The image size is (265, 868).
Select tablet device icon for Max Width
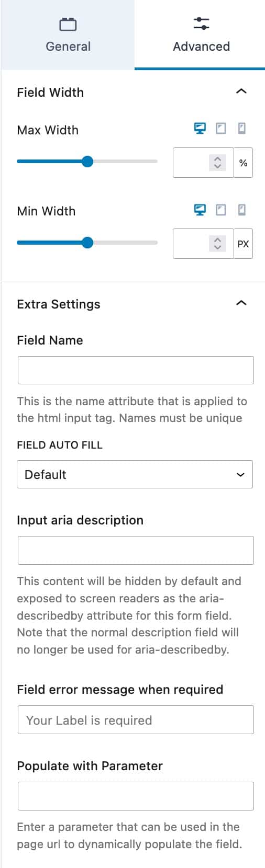coord(221,128)
